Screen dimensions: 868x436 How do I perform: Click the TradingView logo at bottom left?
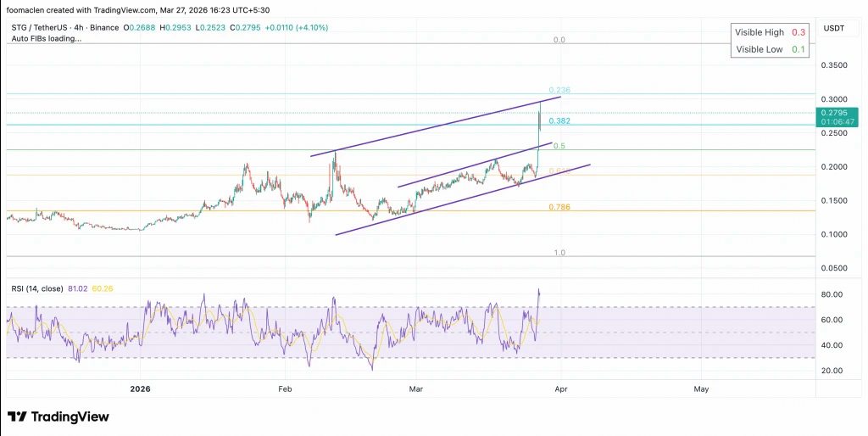(58, 416)
